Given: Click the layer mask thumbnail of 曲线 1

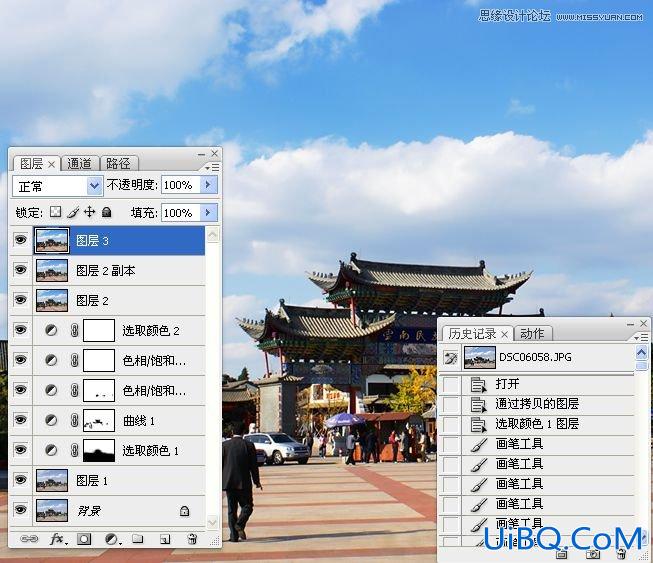Looking at the screenshot, I should [x=99, y=421].
